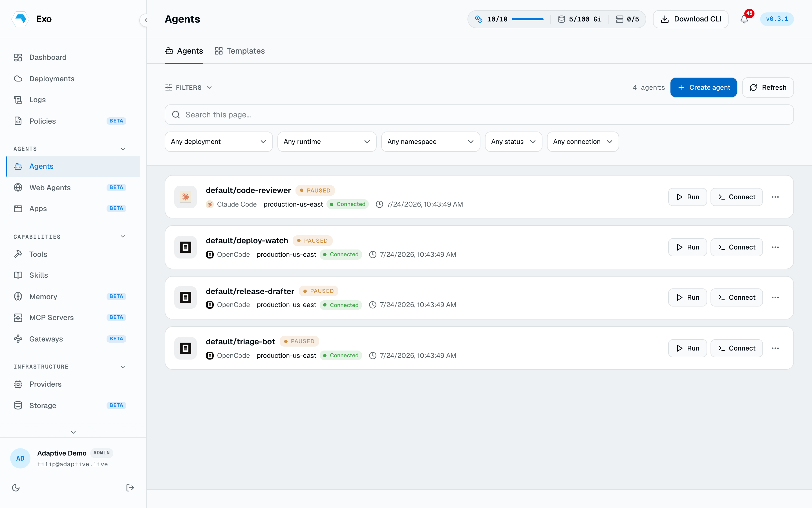Viewport: 812px width, 508px height.
Task: Open the Skills page
Action: (x=73, y=275)
